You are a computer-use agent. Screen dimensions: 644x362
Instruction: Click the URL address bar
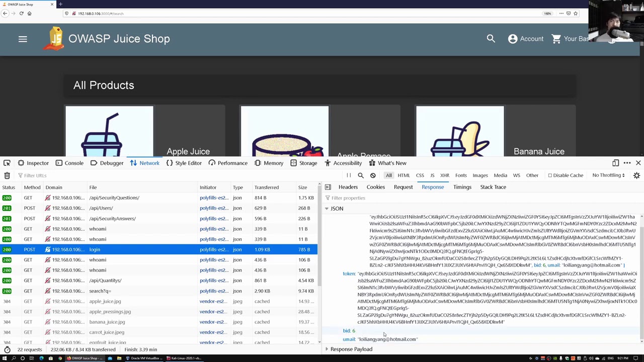(x=302, y=14)
